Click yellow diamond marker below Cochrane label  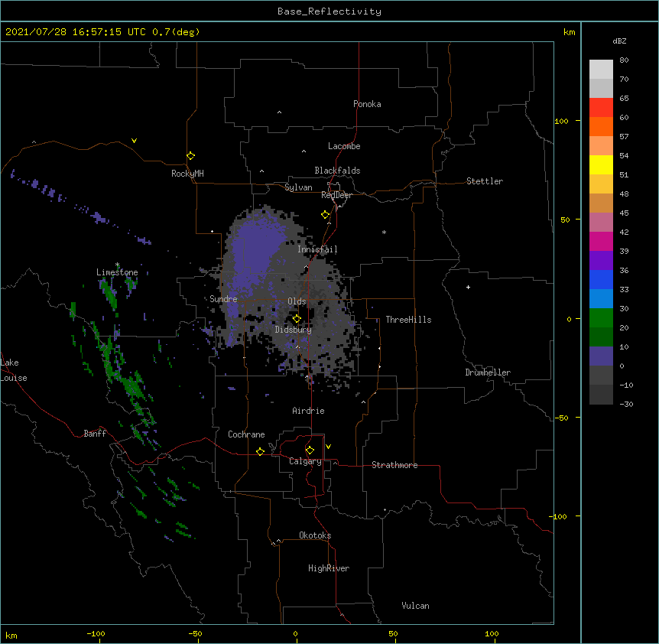[x=260, y=451]
